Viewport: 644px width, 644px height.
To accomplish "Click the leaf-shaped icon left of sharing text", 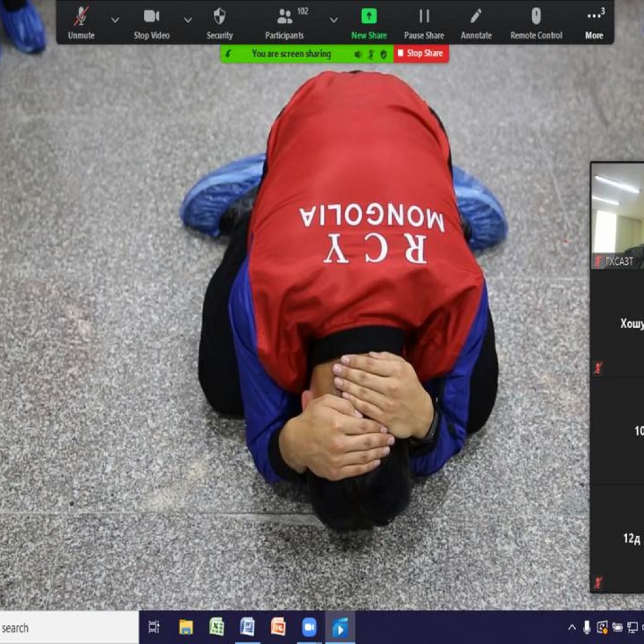I will 228,54.
